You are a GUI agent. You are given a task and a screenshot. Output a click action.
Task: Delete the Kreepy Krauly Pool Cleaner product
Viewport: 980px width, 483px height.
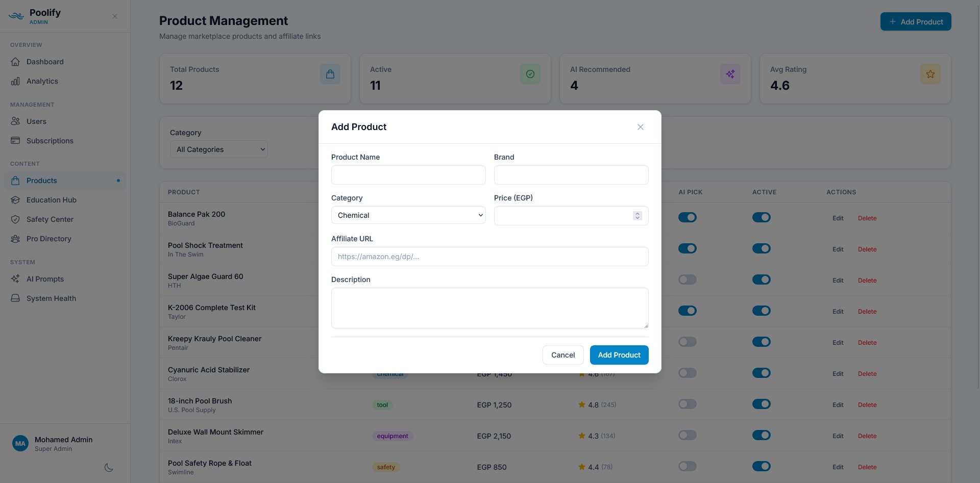point(867,343)
